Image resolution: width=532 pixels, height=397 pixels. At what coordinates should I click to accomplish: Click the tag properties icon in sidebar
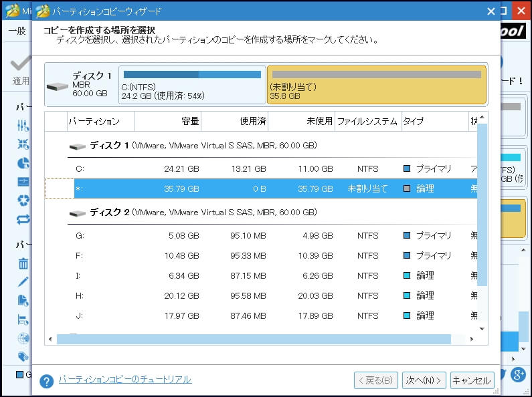point(23,356)
